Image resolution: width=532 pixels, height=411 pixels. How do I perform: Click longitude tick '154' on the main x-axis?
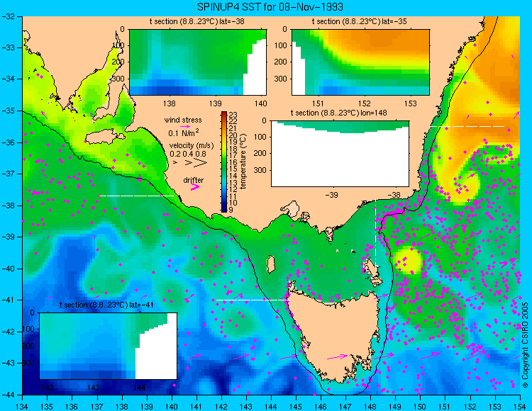click(519, 407)
